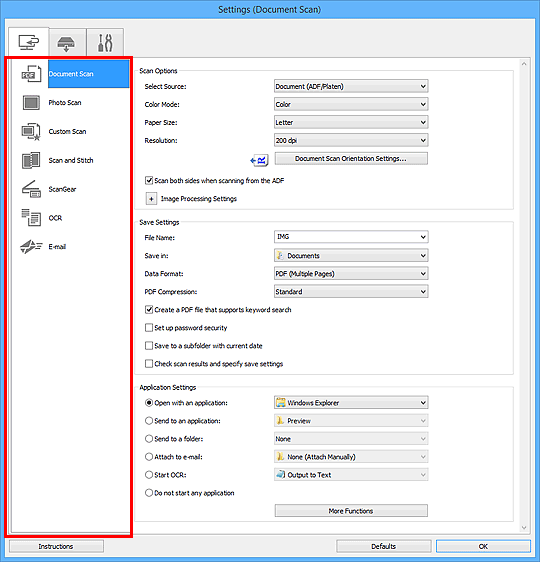Click the More Functions button

click(x=351, y=510)
